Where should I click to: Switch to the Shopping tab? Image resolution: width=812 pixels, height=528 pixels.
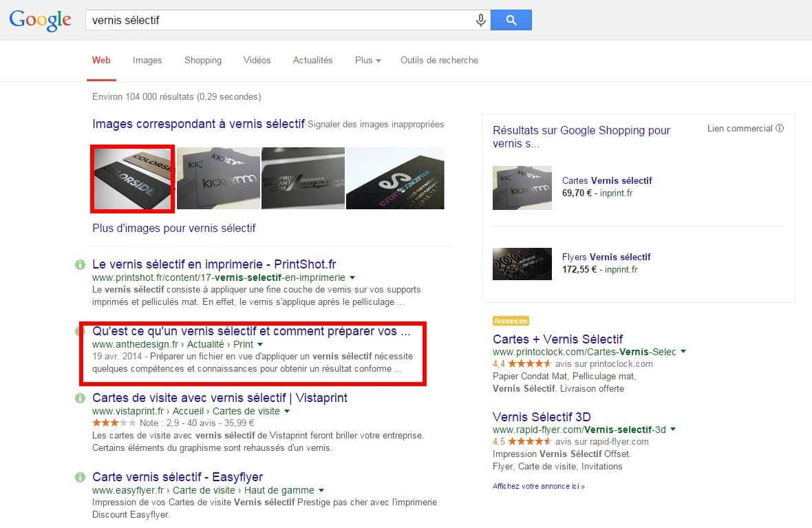(x=203, y=60)
